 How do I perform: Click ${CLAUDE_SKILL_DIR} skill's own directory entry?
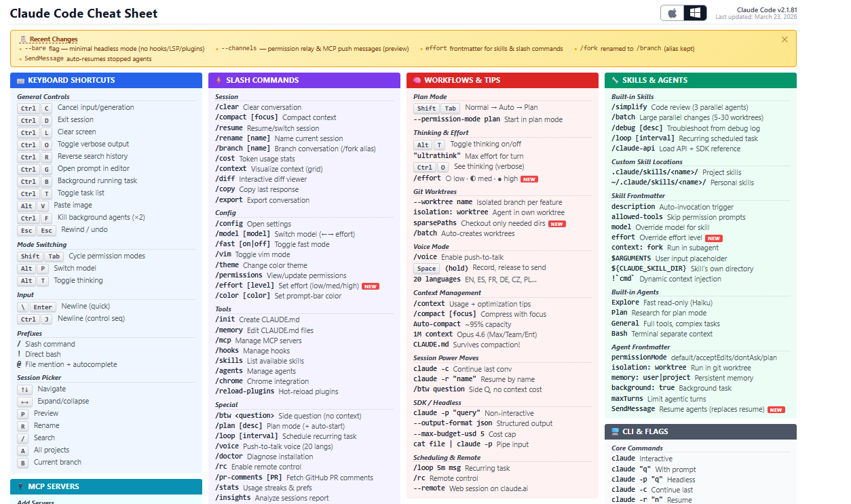point(682,269)
